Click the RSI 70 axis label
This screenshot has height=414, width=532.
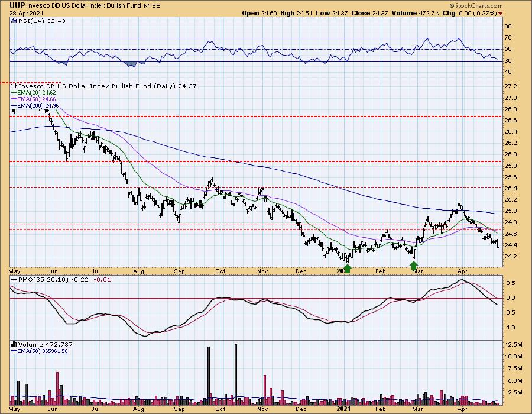coord(508,38)
